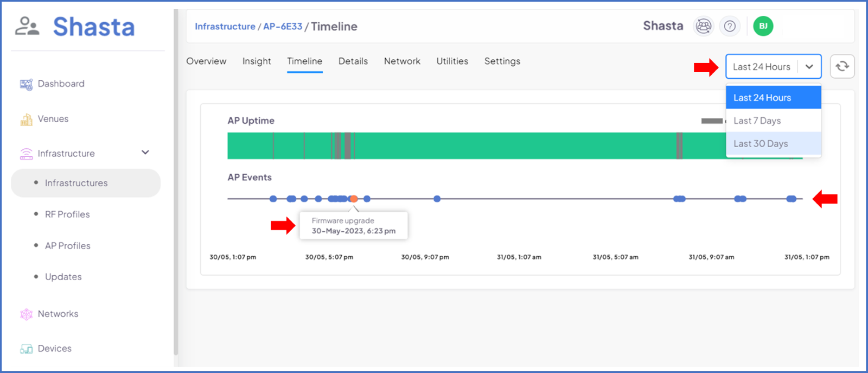Open Venues in the sidebar
The width and height of the screenshot is (868, 373).
tap(53, 119)
